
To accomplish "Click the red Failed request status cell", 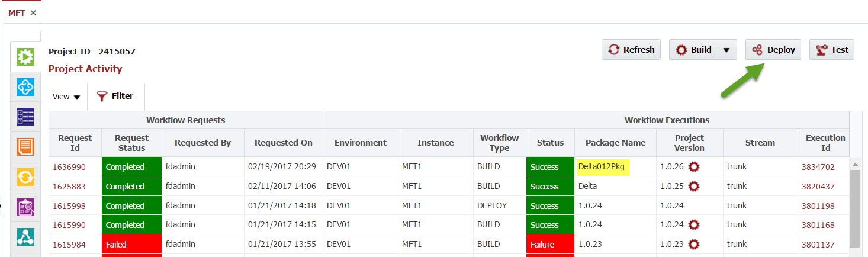I will click(131, 244).
